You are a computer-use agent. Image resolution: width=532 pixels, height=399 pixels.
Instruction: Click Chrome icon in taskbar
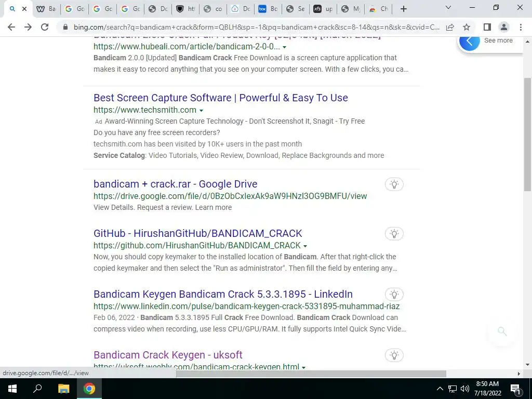(89, 389)
